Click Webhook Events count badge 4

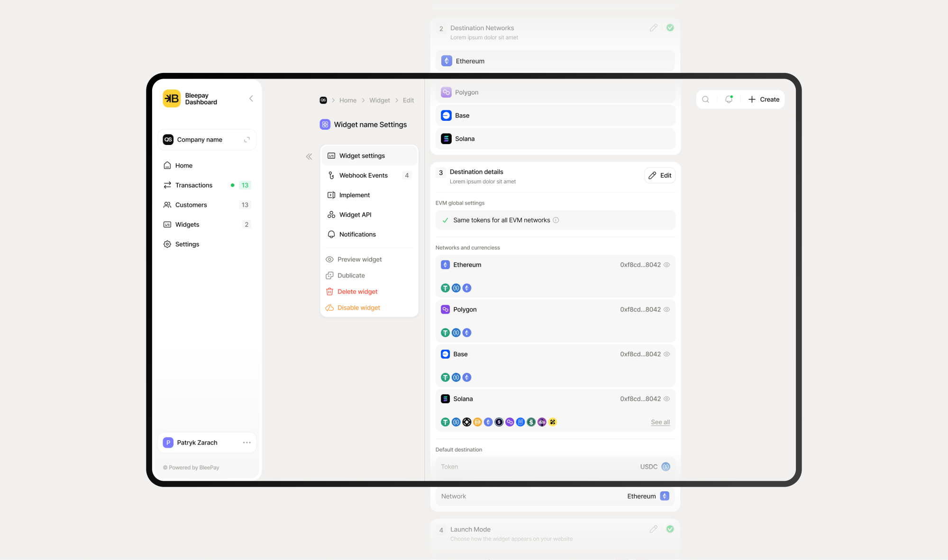pos(407,175)
